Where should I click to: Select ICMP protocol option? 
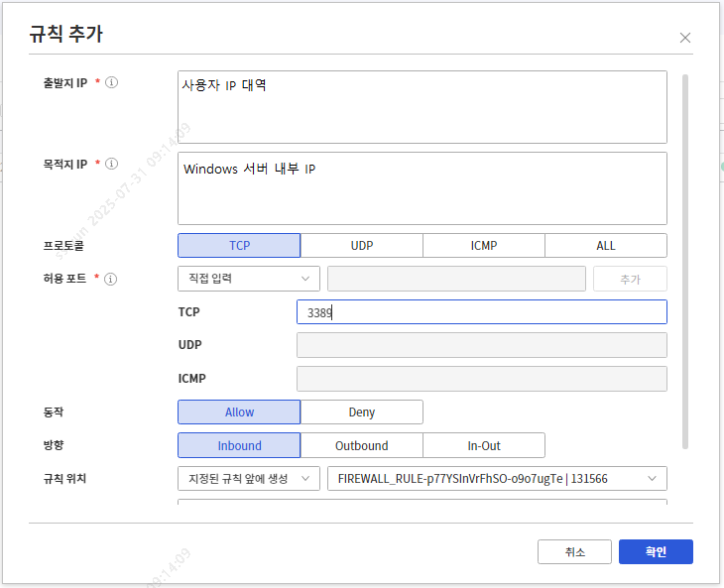(484, 246)
